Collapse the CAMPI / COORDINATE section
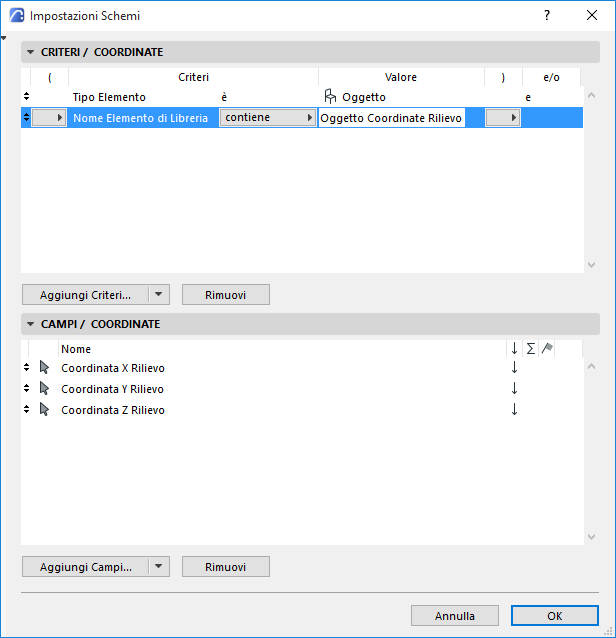The image size is (616, 638). pos(31,324)
